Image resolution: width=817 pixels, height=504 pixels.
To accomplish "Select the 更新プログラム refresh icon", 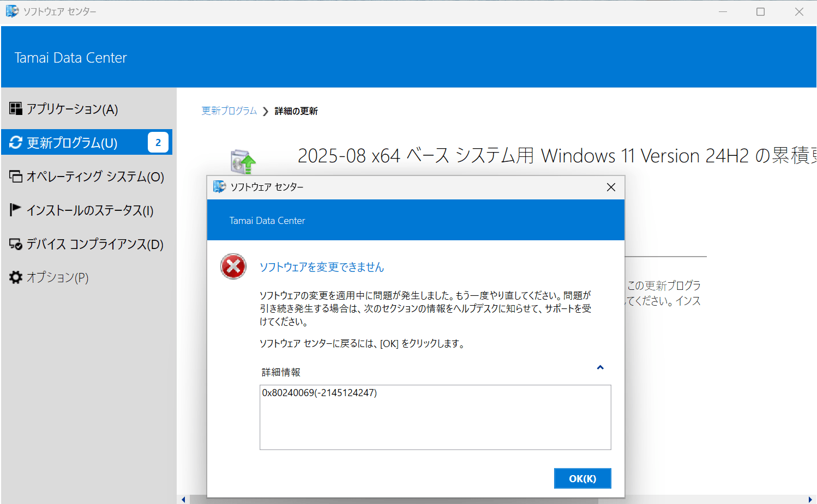I will 15,142.
